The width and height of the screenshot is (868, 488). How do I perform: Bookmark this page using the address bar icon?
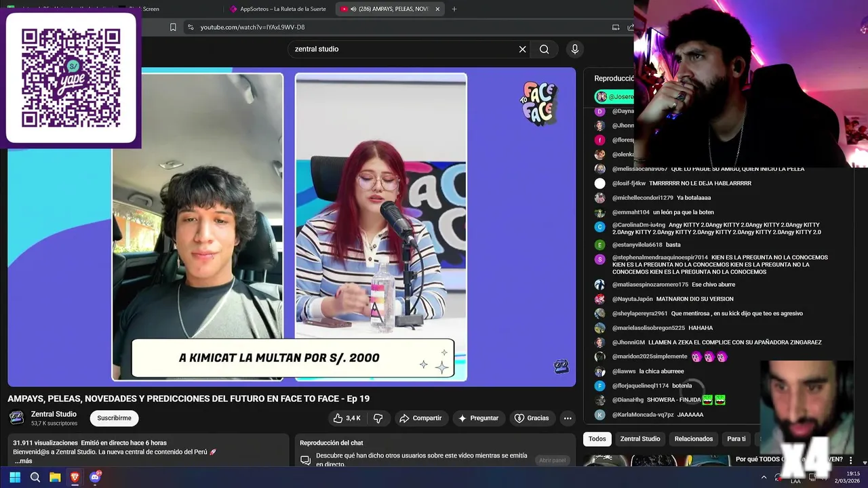173,27
